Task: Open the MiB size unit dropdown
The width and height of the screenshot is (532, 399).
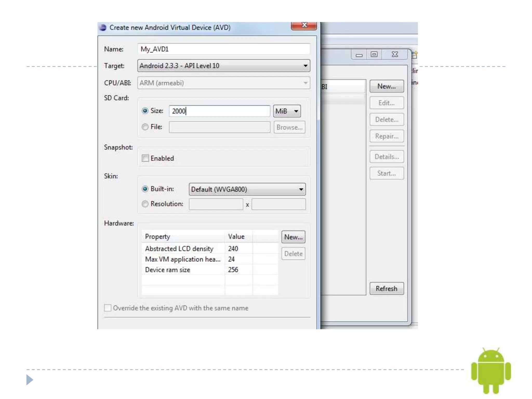Action: pos(287,111)
